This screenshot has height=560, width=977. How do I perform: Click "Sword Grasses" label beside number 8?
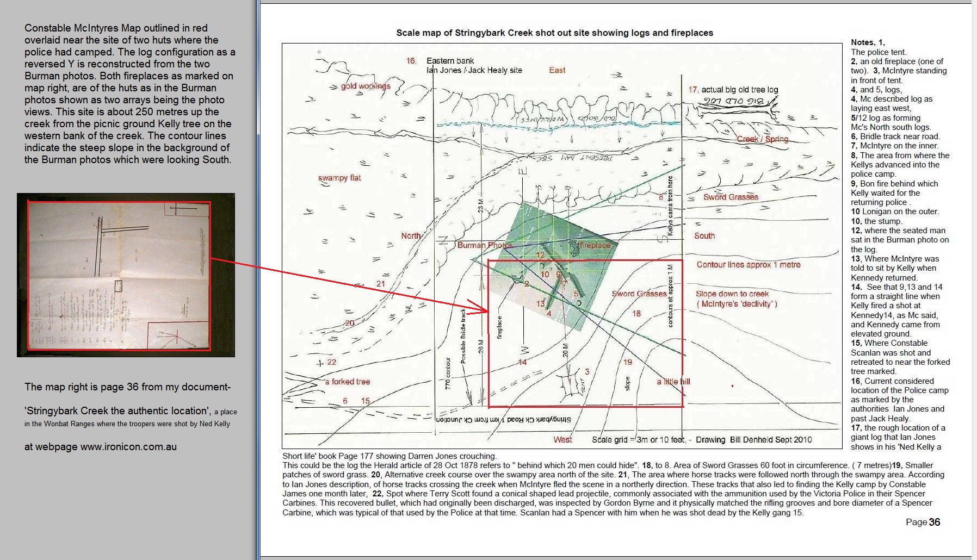[x=731, y=197]
